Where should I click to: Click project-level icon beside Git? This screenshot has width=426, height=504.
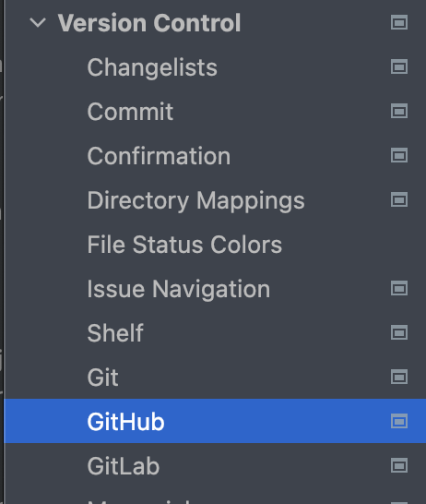coord(399,377)
